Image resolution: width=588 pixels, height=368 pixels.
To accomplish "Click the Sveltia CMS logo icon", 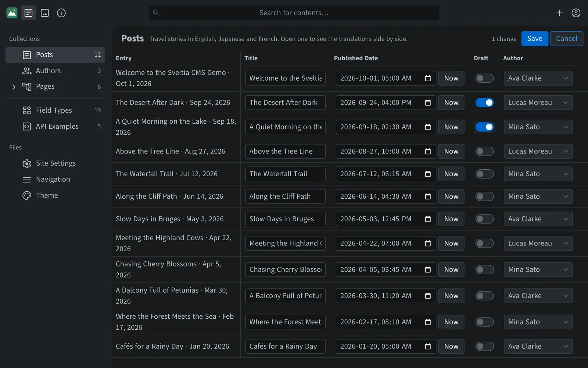I will pyautogui.click(x=12, y=13).
